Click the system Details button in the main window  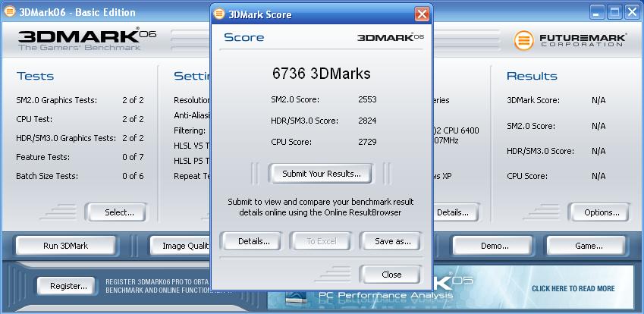tap(455, 212)
